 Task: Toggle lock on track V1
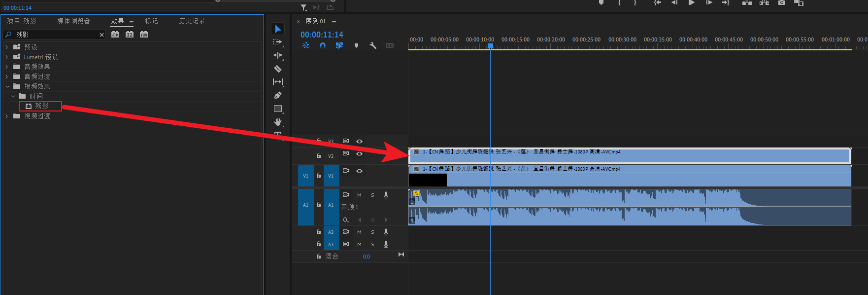(319, 176)
